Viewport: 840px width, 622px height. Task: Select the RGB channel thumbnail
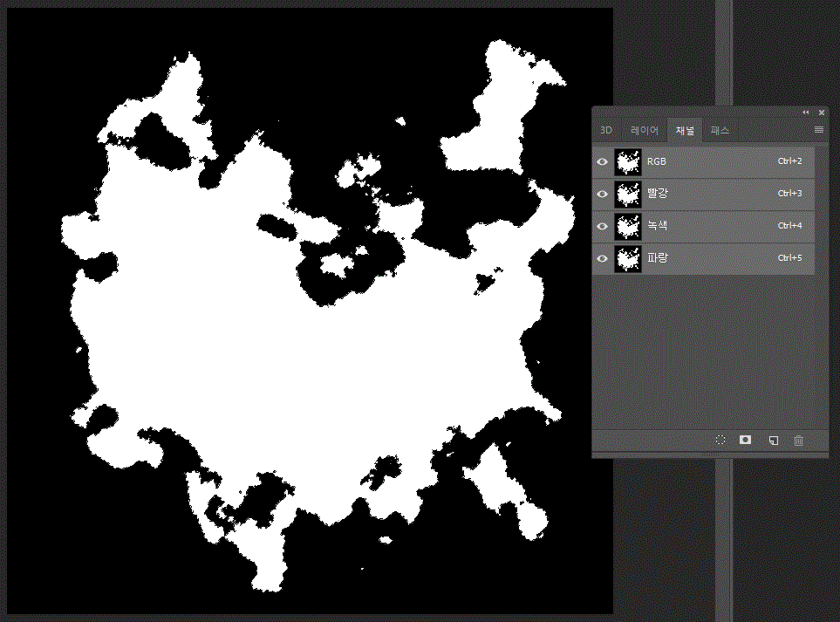tap(628, 161)
